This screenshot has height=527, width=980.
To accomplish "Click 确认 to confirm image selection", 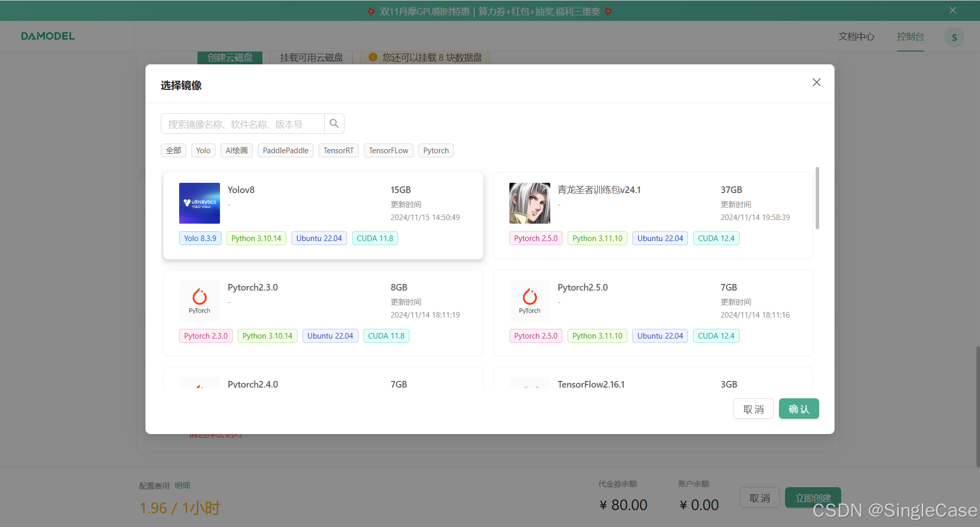I will point(799,409).
